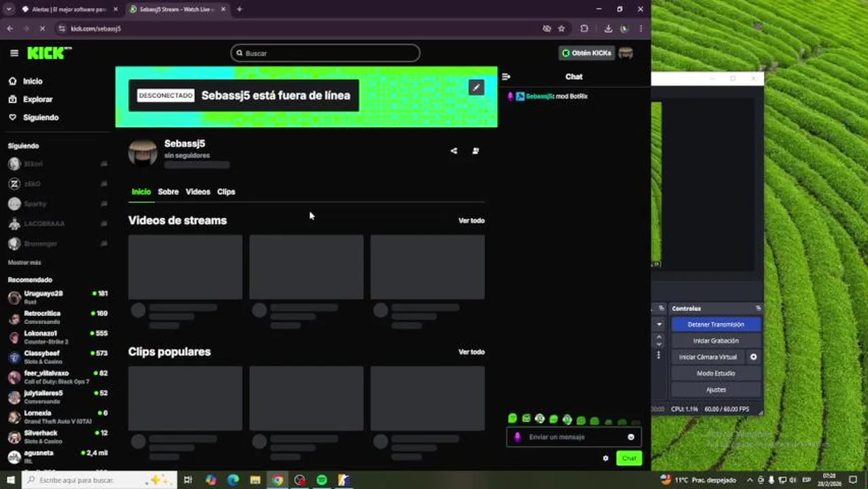This screenshot has width=868, height=489.
Task: Open the Kick hamburger menu
Action: click(x=14, y=53)
